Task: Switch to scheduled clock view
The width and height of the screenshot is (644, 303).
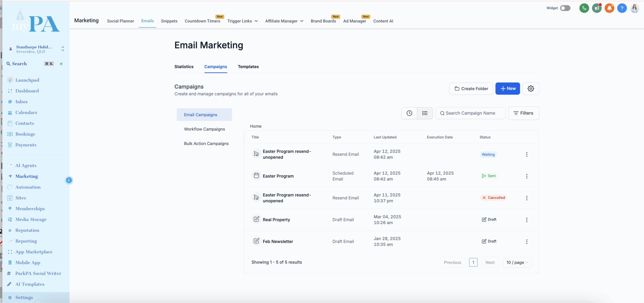Action: (409, 113)
